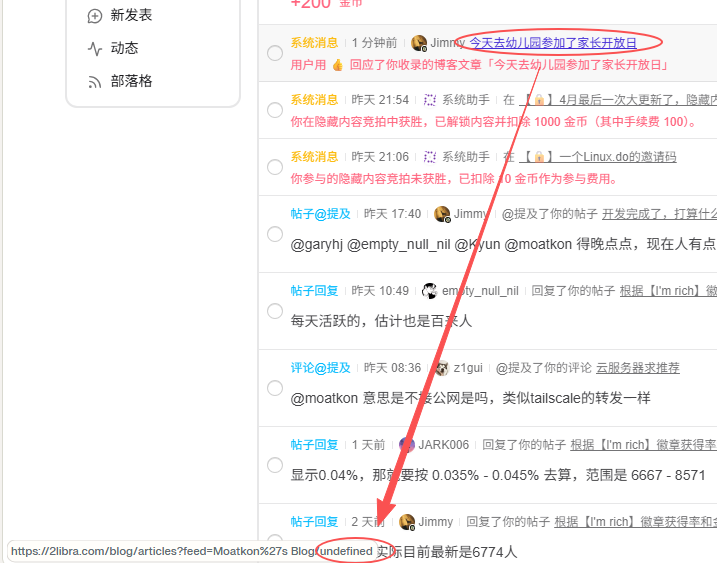
Task: Select the radio circle of the 1 分钟前 notification
Action: coord(275,53)
